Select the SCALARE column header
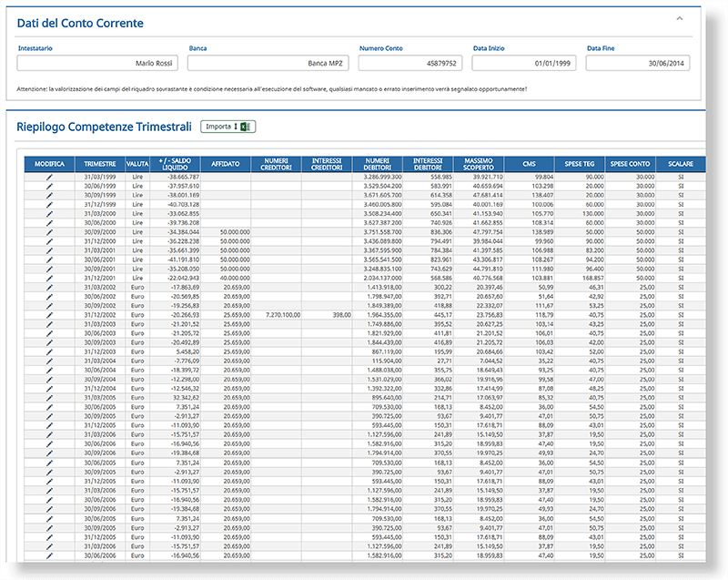Viewport: 728px width, 580px height. tap(681, 164)
